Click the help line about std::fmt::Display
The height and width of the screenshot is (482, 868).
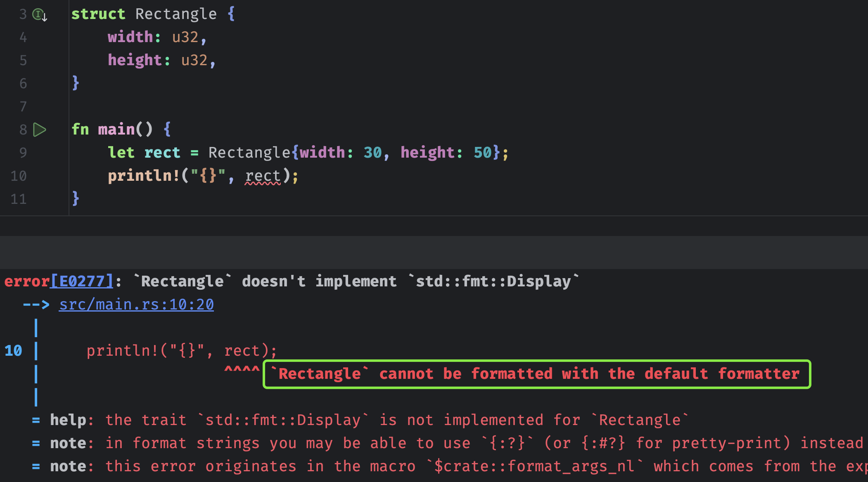click(x=359, y=420)
